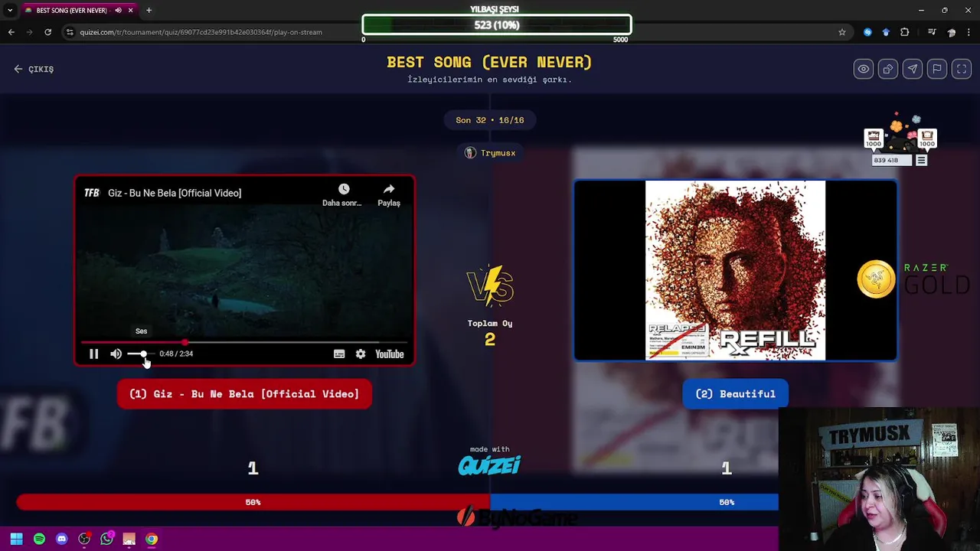The width and height of the screenshot is (980, 551).
Task: Go back in browser history
Action: pos(11,32)
